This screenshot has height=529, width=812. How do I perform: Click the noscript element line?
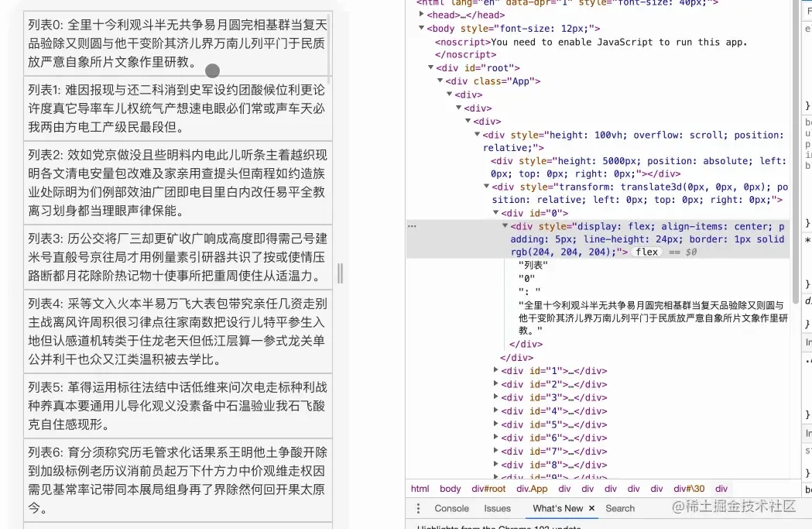tap(591, 48)
